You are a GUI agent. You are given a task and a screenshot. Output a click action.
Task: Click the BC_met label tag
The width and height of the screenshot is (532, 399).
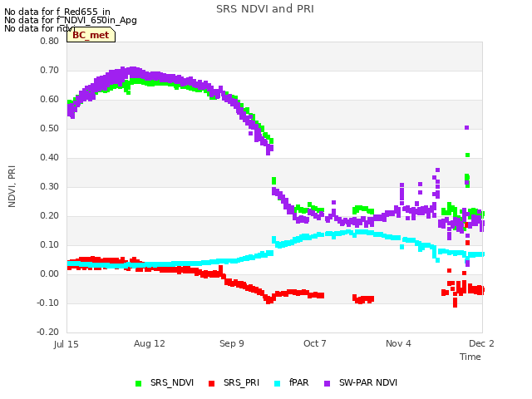(x=91, y=35)
